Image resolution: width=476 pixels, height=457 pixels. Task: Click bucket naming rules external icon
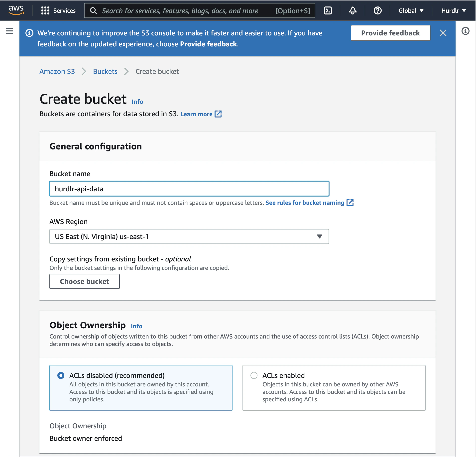point(350,203)
